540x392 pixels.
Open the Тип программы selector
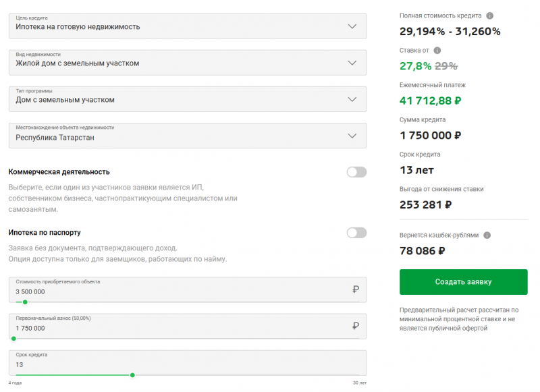(x=188, y=99)
